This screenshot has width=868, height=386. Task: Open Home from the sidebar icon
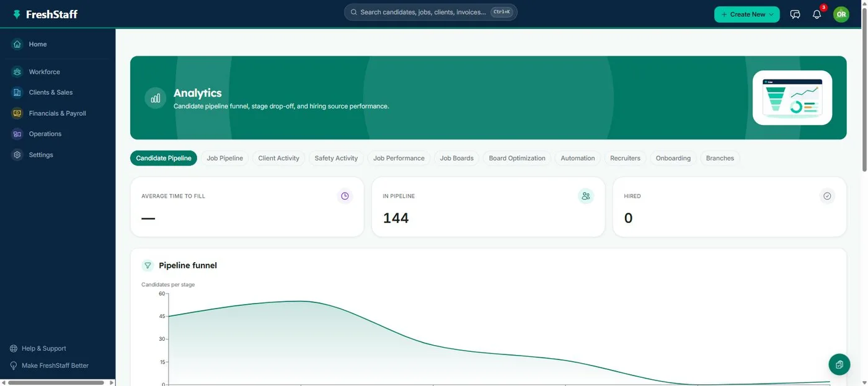17,44
